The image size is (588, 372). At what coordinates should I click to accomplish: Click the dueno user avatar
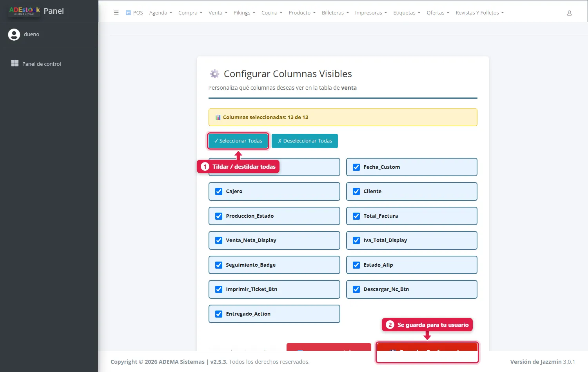[14, 34]
